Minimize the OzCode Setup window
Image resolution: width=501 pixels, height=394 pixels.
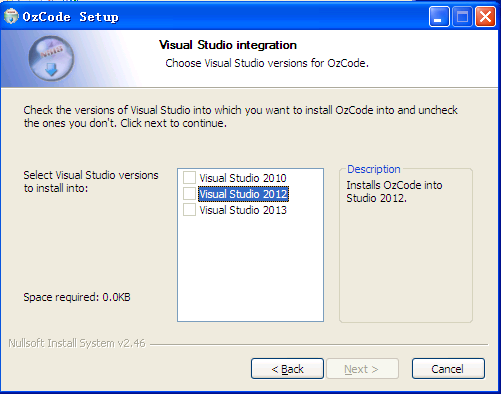439,17
